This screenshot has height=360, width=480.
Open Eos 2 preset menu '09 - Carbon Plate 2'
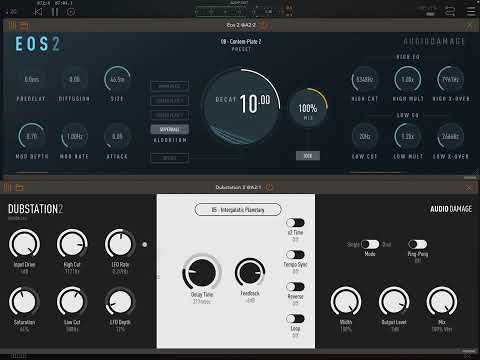[x=241, y=42]
